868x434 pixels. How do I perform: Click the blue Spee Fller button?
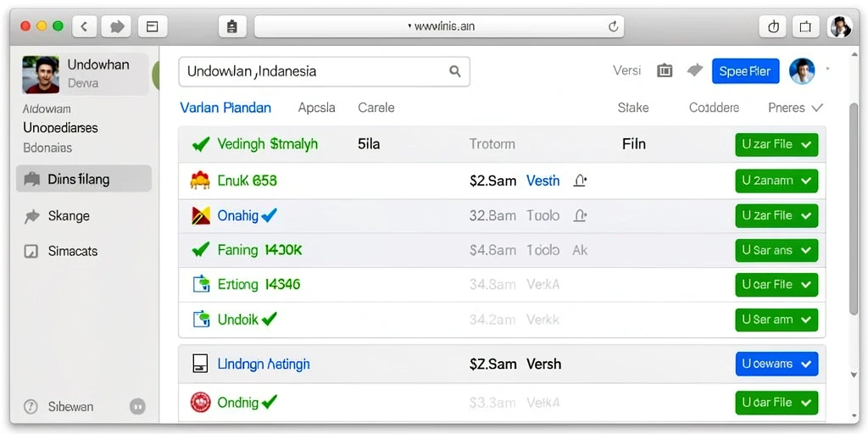(745, 71)
